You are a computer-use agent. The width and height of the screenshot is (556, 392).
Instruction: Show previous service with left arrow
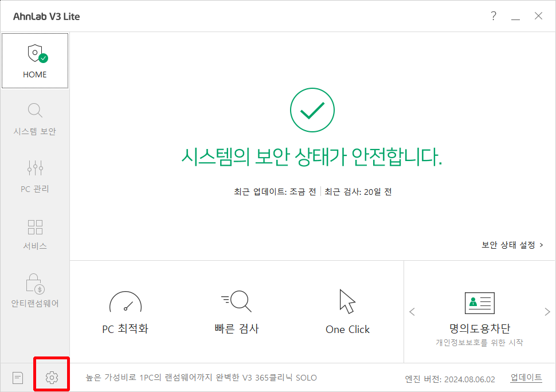pyautogui.click(x=412, y=312)
